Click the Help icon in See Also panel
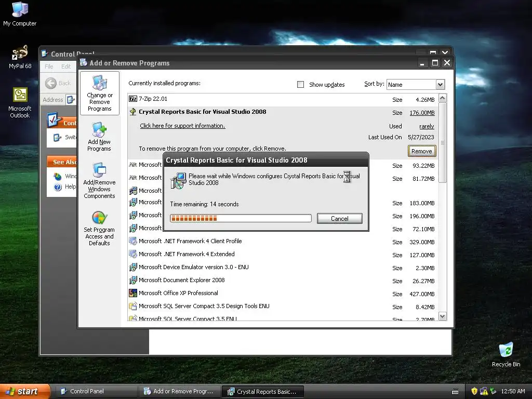Screen dimensions: 532x399 [x=58, y=187]
